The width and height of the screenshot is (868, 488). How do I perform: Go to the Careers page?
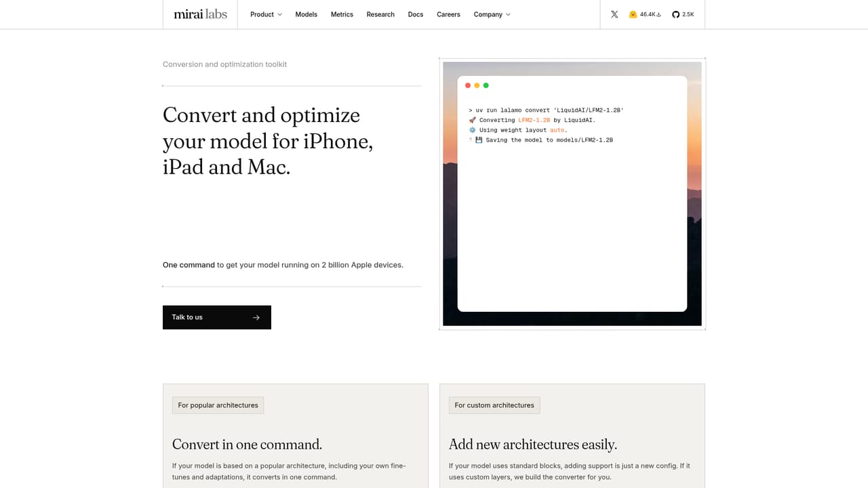(x=448, y=14)
